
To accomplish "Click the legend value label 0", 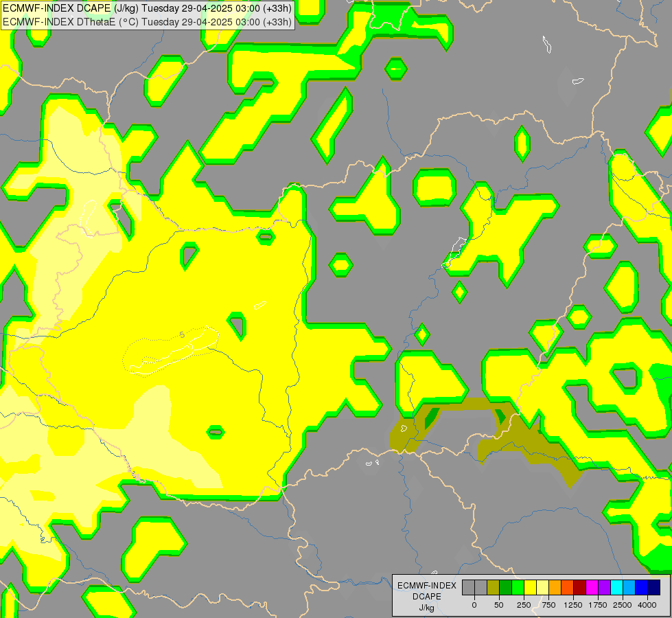I will (x=474, y=605).
